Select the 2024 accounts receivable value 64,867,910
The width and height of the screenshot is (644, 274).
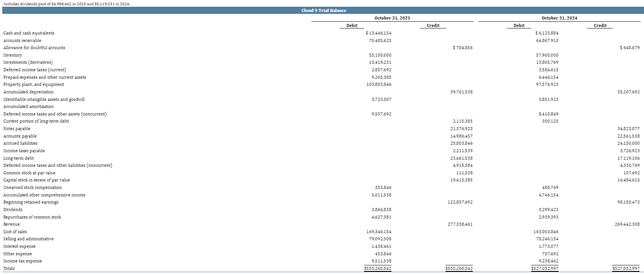(547, 40)
